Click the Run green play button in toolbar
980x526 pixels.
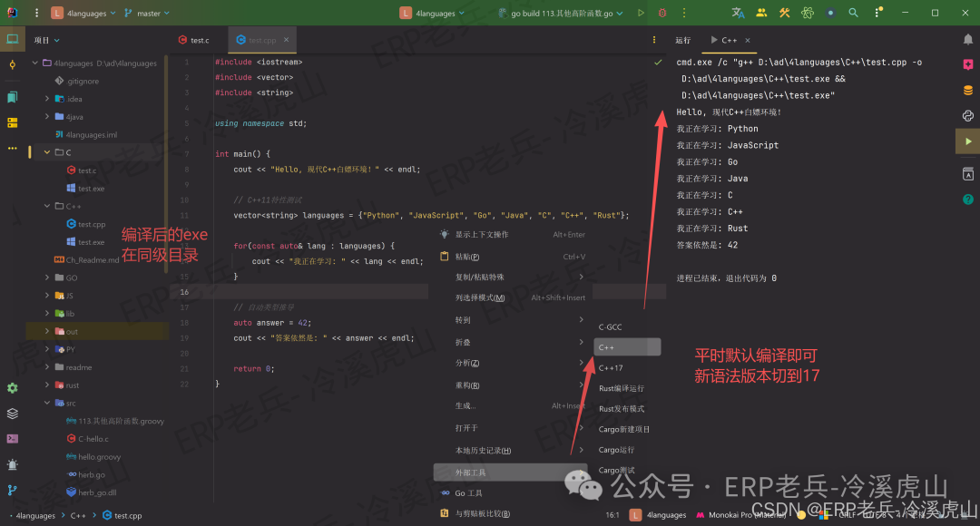[x=641, y=13]
